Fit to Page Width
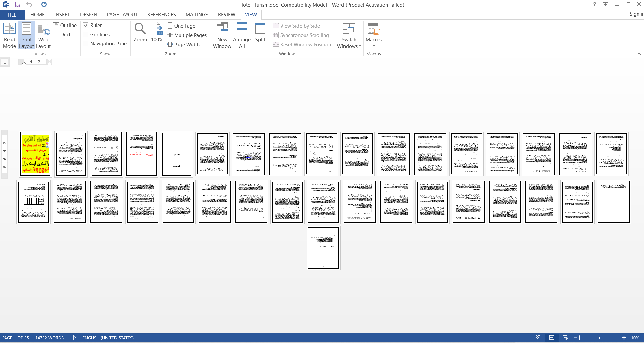 pos(183,45)
